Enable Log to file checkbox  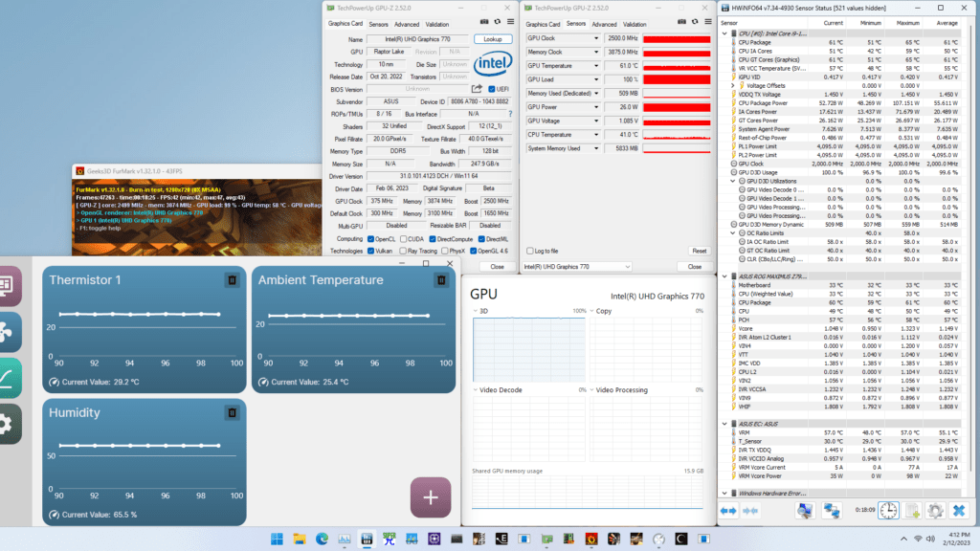(x=530, y=251)
